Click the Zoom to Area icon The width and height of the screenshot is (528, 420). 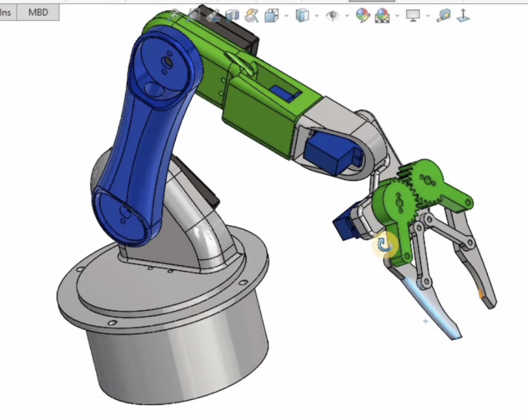point(194,15)
